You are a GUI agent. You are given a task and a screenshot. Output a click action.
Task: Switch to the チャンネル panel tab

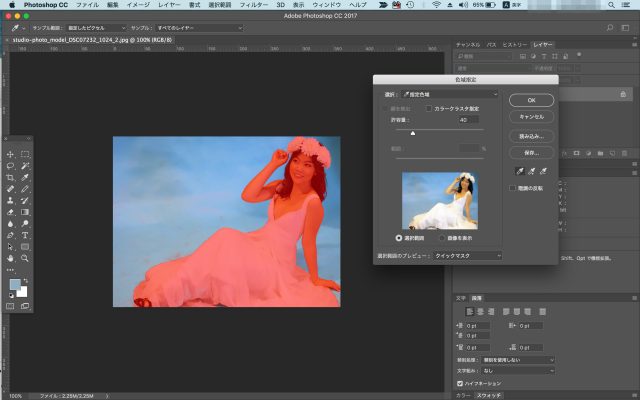(x=468, y=45)
